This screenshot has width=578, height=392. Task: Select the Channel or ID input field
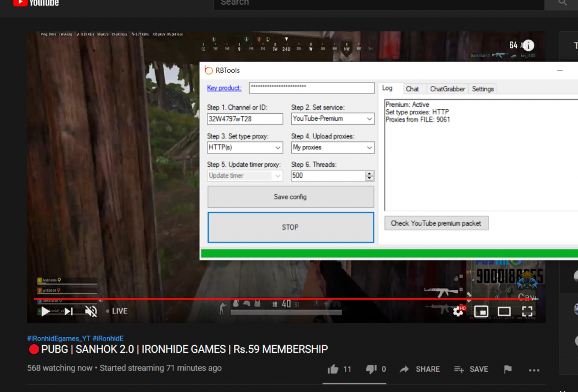coord(244,118)
